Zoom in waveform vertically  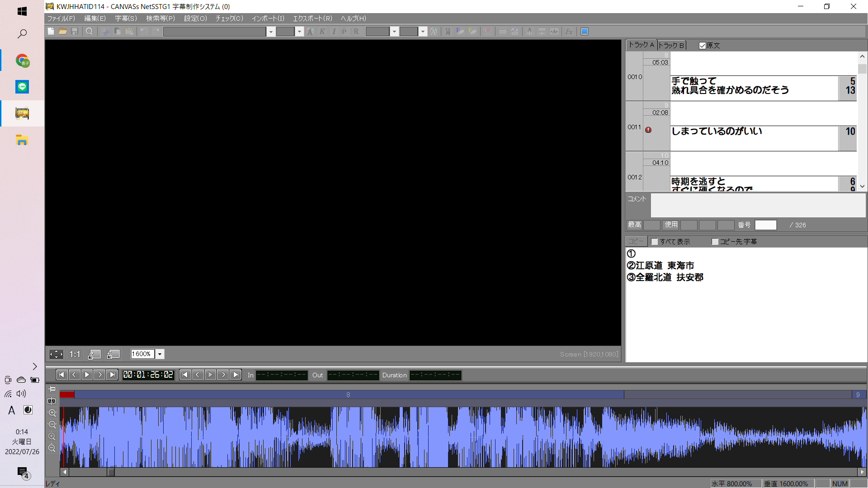pyautogui.click(x=52, y=436)
